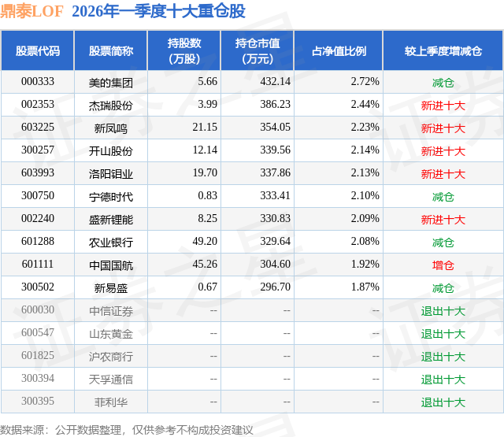504x437 pixels.
Task: Click the 股票代码 column header
Action: click(38, 50)
